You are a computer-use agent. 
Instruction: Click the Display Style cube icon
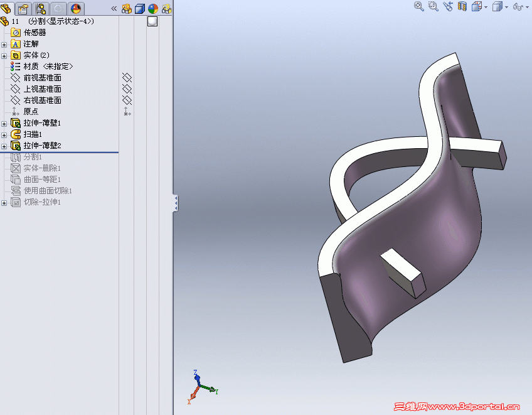coord(497,6)
